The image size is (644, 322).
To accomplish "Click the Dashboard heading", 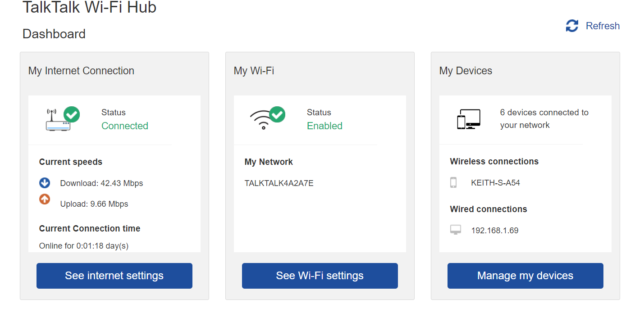I will pos(54,34).
